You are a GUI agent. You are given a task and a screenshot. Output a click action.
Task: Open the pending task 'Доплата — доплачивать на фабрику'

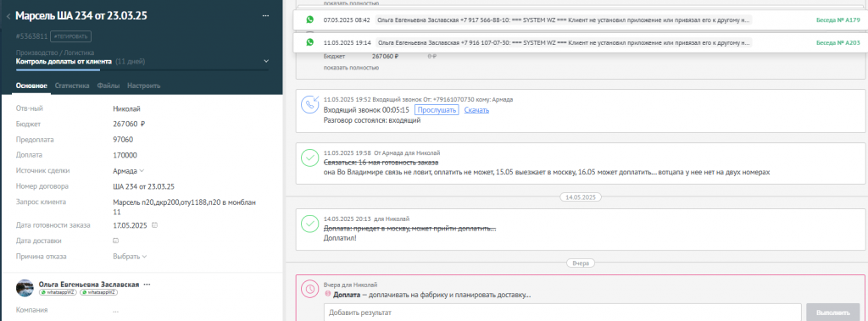point(431,295)
